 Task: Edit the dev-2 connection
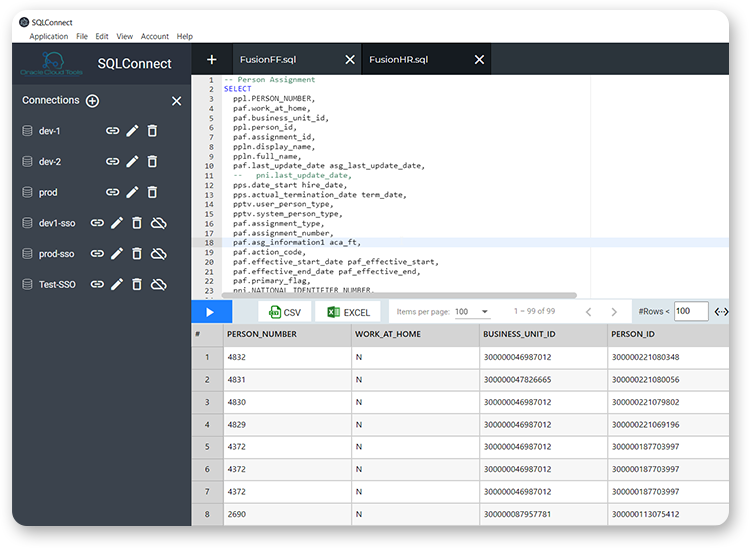(132, 161)
